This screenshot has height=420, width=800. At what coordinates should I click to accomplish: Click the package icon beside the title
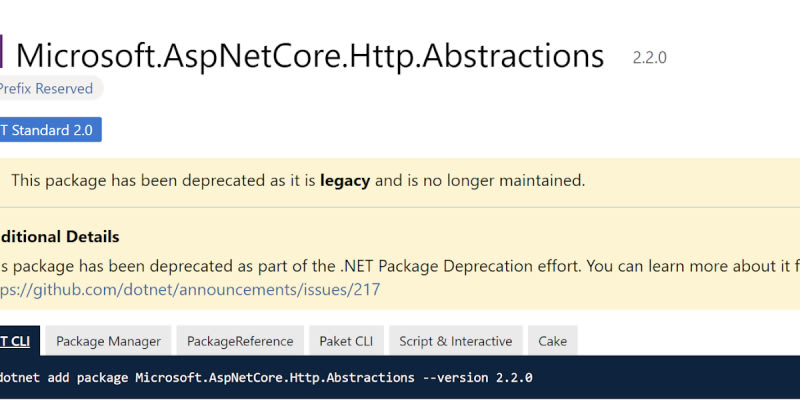click(2, 53)
